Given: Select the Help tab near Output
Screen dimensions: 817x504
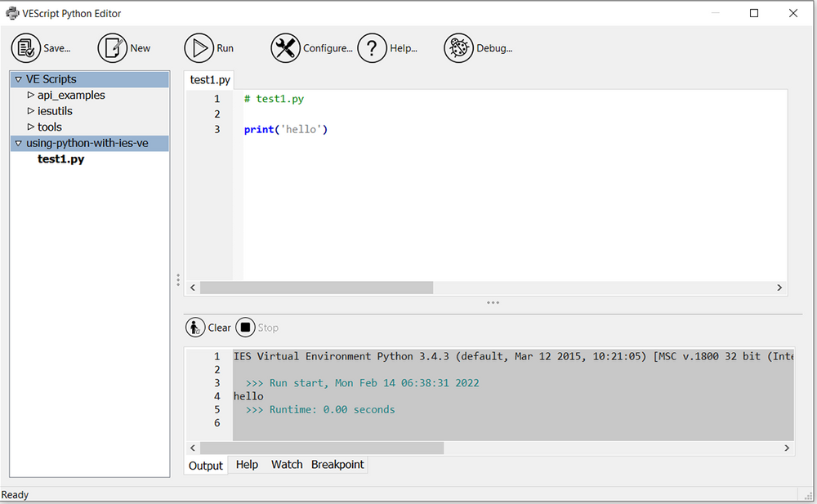Looking at the screenshot, I should [247, 464].
